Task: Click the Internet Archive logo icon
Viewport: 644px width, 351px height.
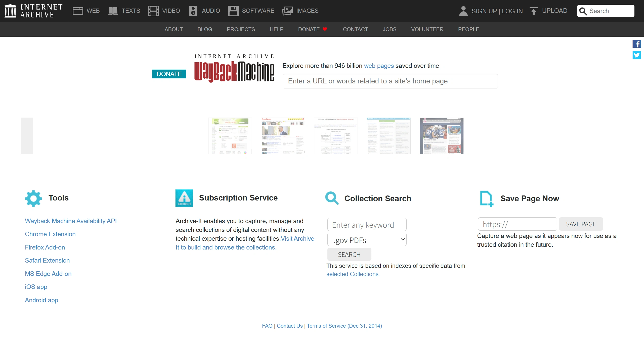Action: [x=10, y=11]
